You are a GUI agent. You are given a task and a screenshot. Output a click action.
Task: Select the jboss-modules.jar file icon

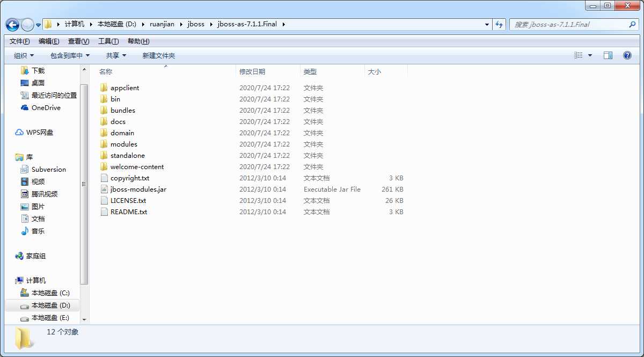coord(104,189)
